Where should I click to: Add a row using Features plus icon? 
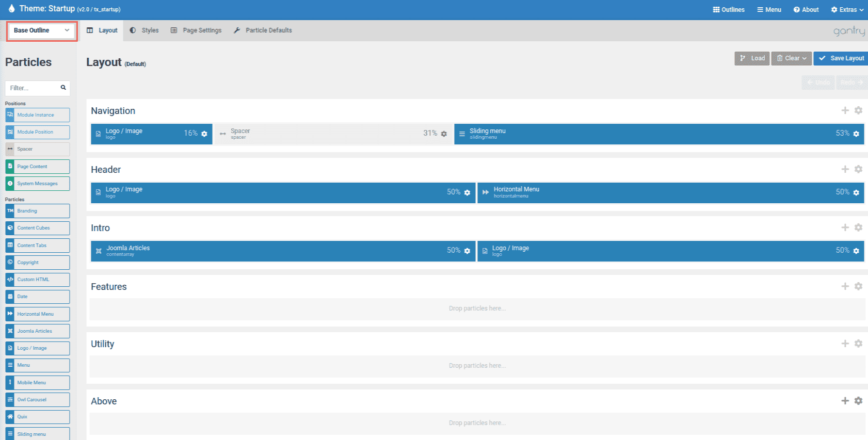(845, 286)
